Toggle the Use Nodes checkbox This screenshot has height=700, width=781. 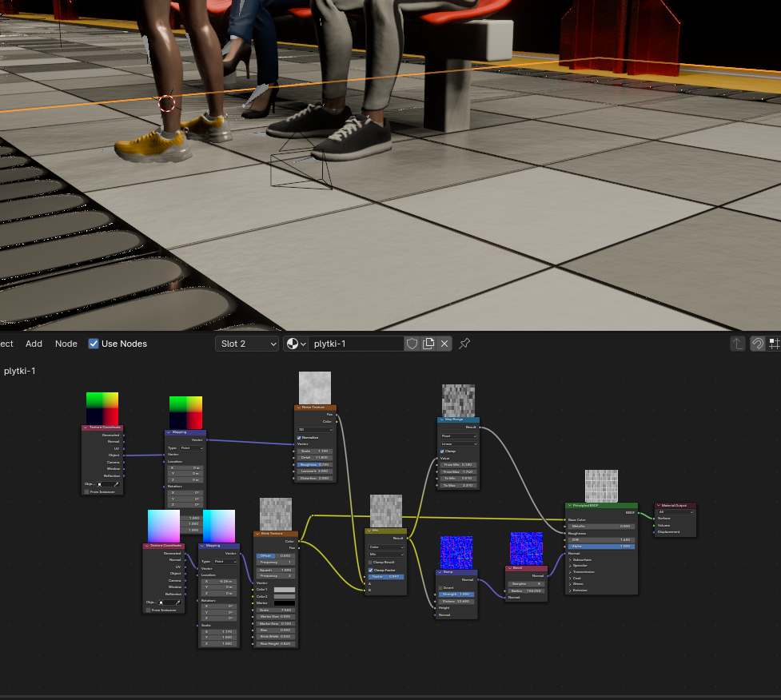pyautogui.click(x=94, y=344)
